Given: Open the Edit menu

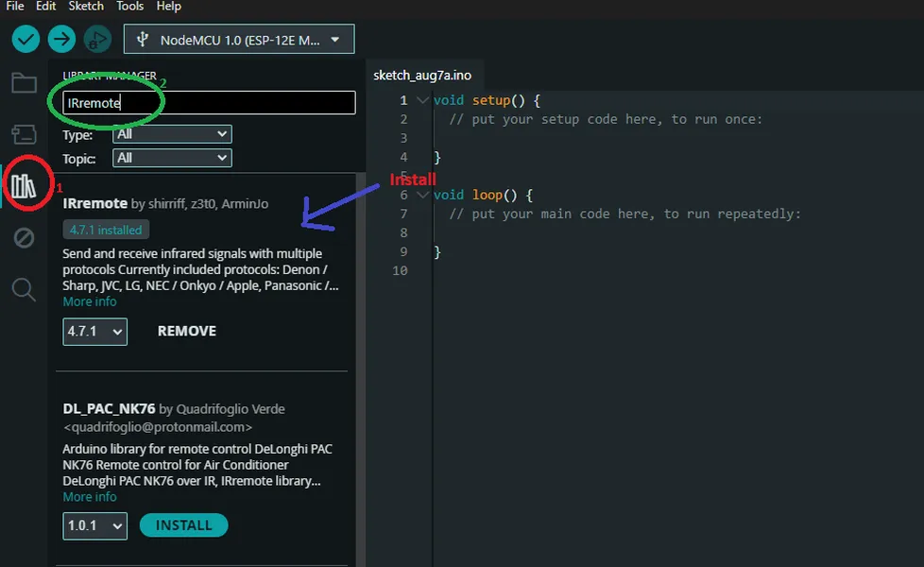Looking at the screenshot, I should pyautogui.click(x=45, y=6).
